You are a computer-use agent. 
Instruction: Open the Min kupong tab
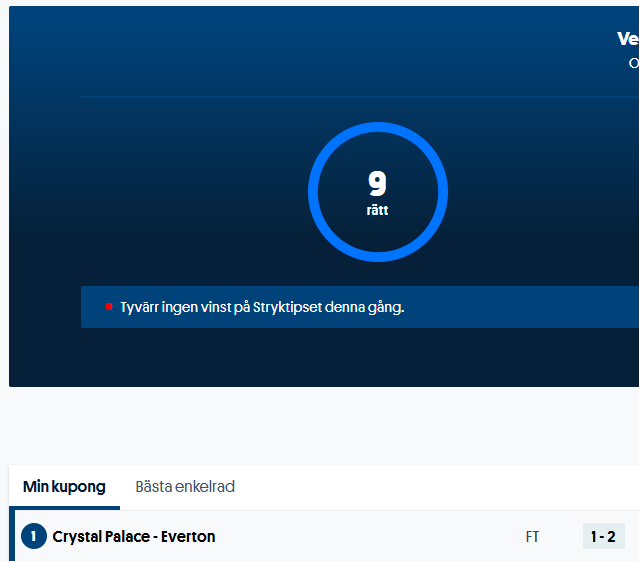point(64,487)
